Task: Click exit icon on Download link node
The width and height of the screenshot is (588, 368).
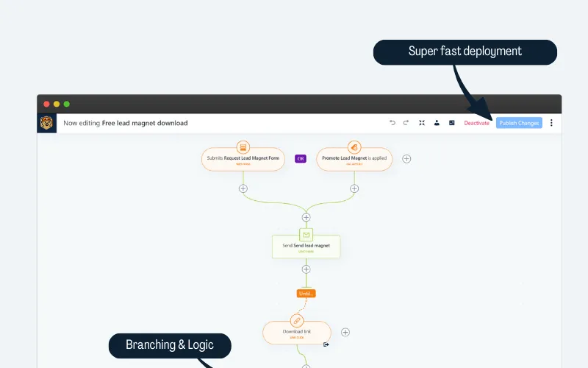Action: pos(326,344)
